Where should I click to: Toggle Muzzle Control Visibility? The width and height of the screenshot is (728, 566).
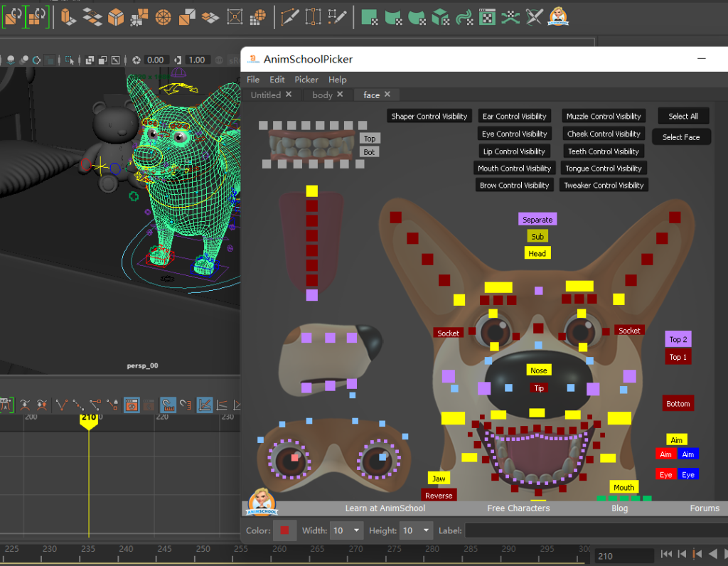tap(604, 116)
